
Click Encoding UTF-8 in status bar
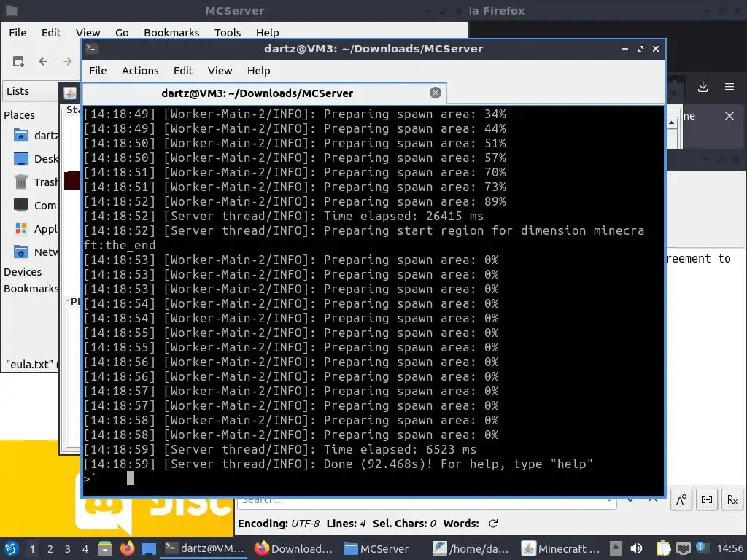pyautogui.click(x=279, y=524)
